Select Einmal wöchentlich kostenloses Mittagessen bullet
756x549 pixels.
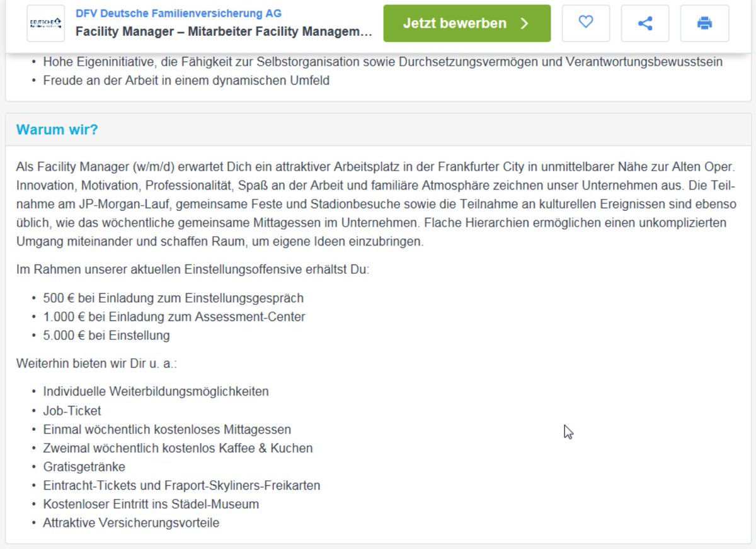click(x=167, y=429)
